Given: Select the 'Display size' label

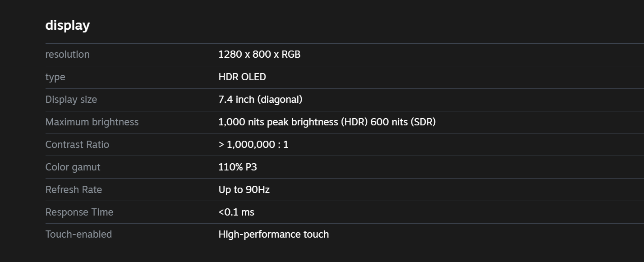Looking at the screenshot, I should click(x=71, y=100).
